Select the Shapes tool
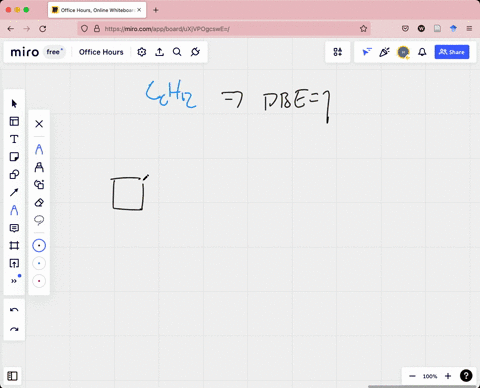This screenshot has height=388, width=480. pos(14,174)
